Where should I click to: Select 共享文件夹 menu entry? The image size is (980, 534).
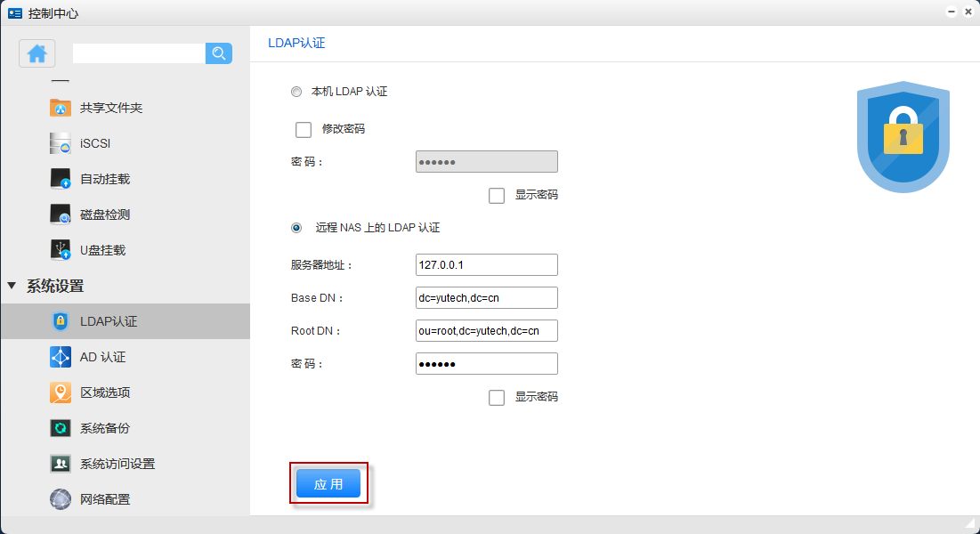pyautogui.click(x=111, y=108)
